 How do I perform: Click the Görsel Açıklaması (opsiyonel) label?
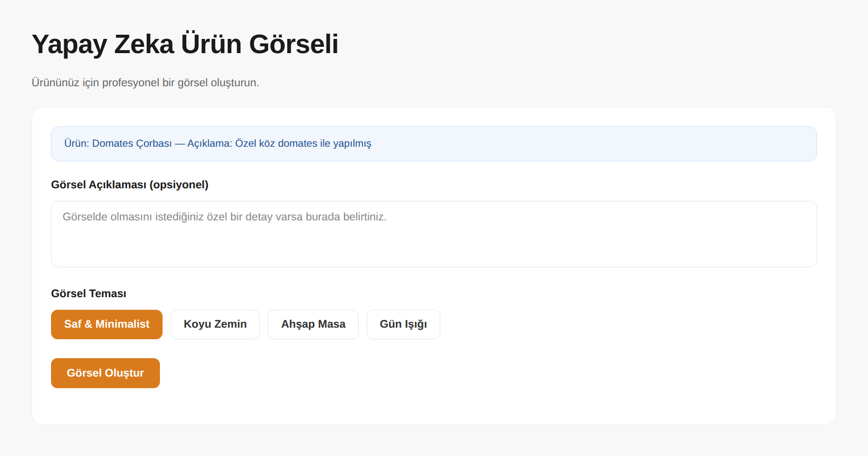(129, 185)
